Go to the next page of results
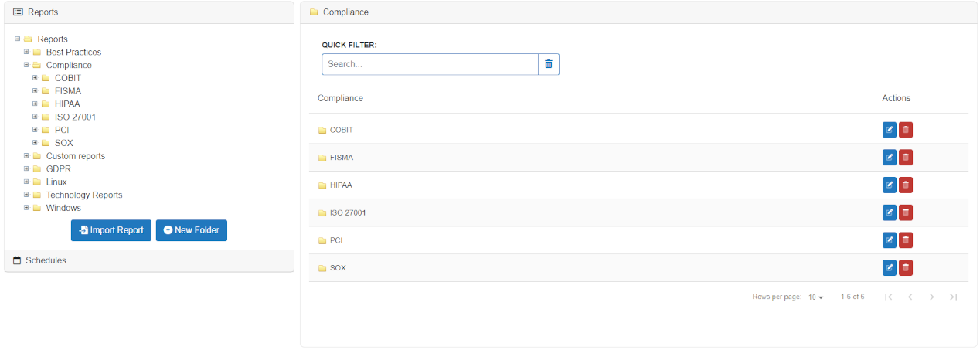This screenshot has height=350, width=980. point(932,297)
